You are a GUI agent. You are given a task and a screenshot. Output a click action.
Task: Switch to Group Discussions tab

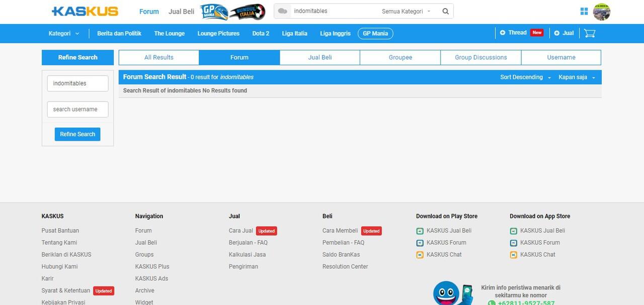coord(481,57)
